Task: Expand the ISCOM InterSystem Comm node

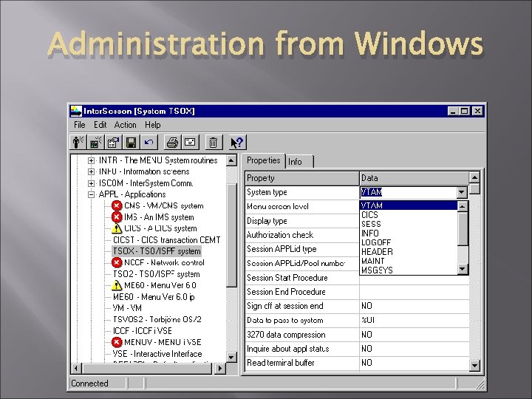Action: 91,183
